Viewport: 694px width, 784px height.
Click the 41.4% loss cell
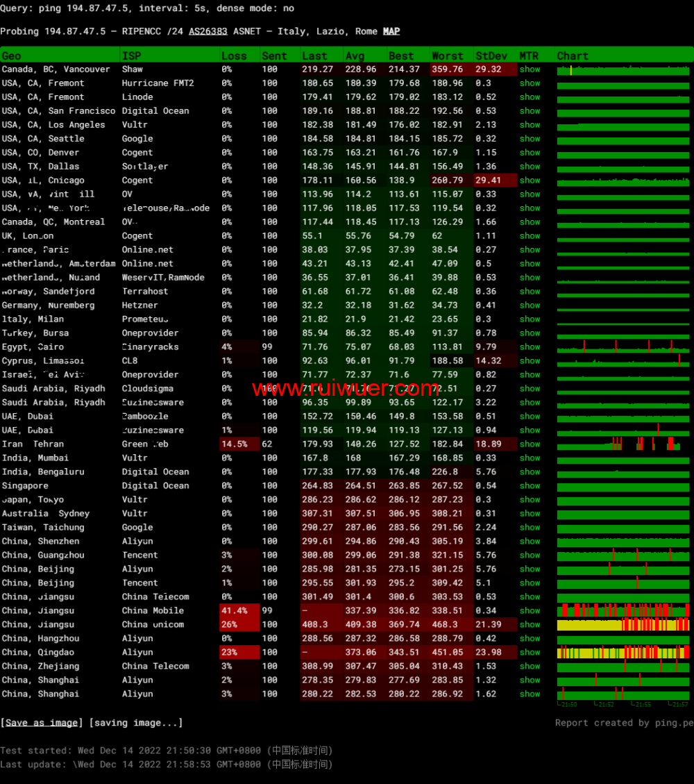[x=234, y=611]
